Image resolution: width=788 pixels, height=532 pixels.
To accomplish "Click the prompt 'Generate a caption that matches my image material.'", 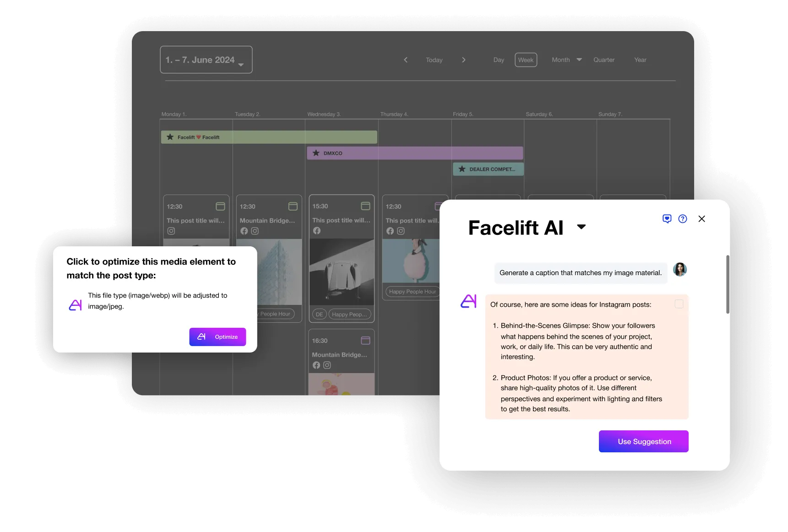I will (x=581, y=273).
